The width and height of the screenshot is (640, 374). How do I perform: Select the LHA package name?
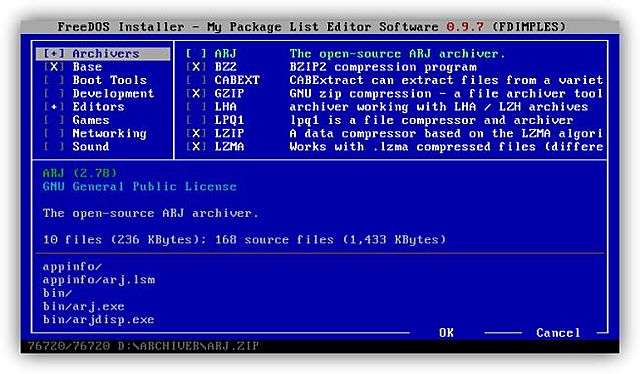(x=225, y=107)
